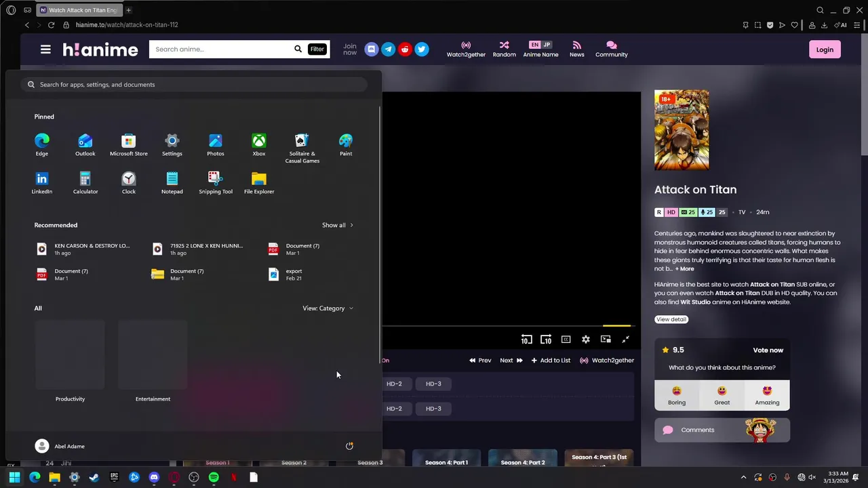Screen dimensions: 868x488
Task: Open HiAnime Telegram link icon
Action: [x=389, y=49]
